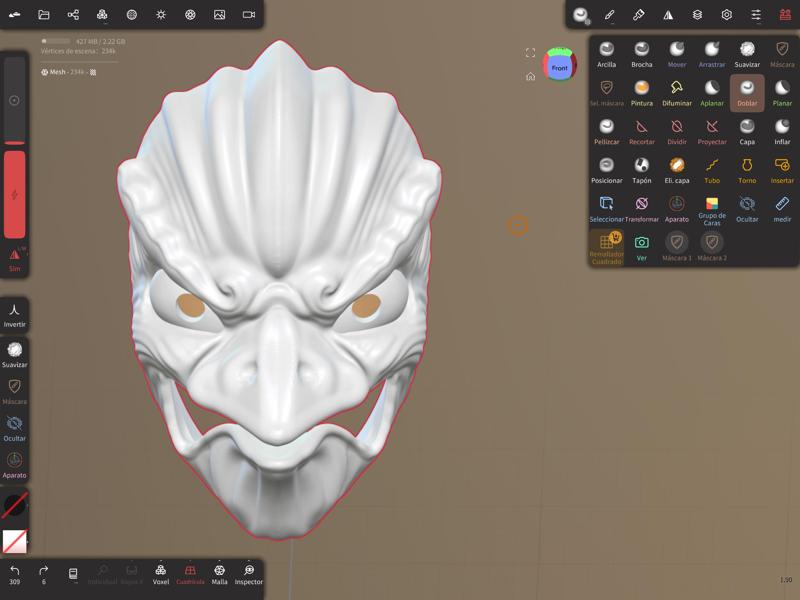The height and width of the screenshot is (600, 800).
Task: Choose the Proyectar project tool
Action: (712, 132)
